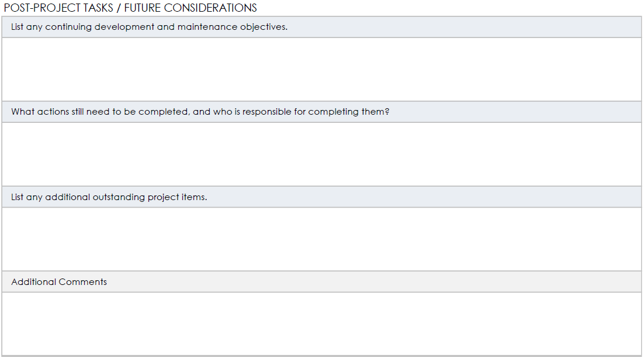Click the empty field under continuing development objectives
The height and width of the screenshot is (361, 644).
pyautogui.click(x=321, y=69)
